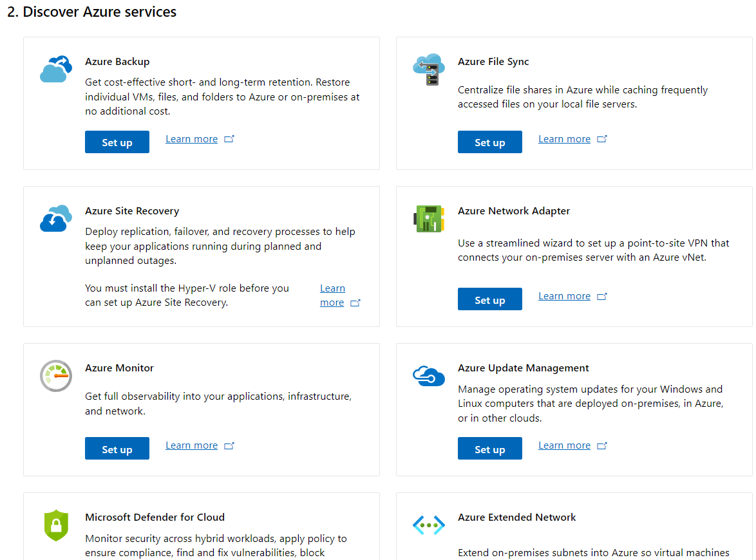Open Learn more link for Azure File Sync

coord(564,139)
